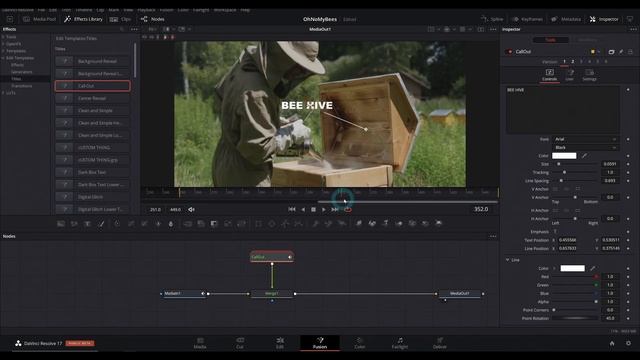Open the Playback menu

tap(146, 10)
